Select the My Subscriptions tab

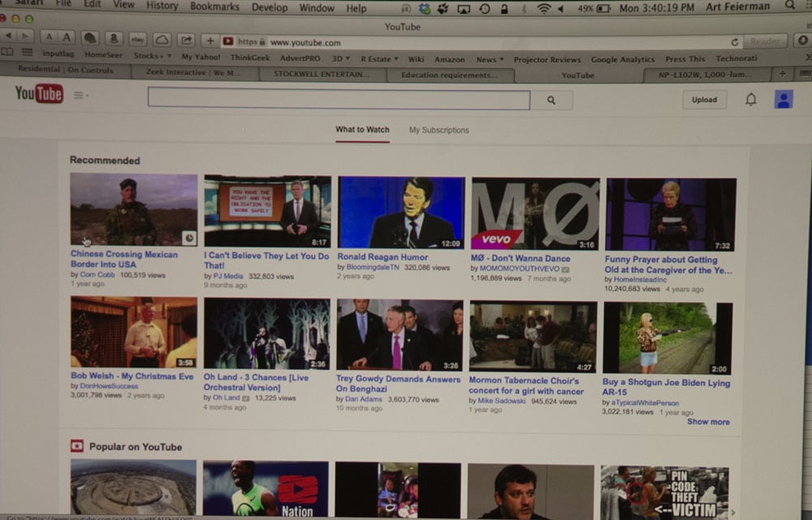438,131
